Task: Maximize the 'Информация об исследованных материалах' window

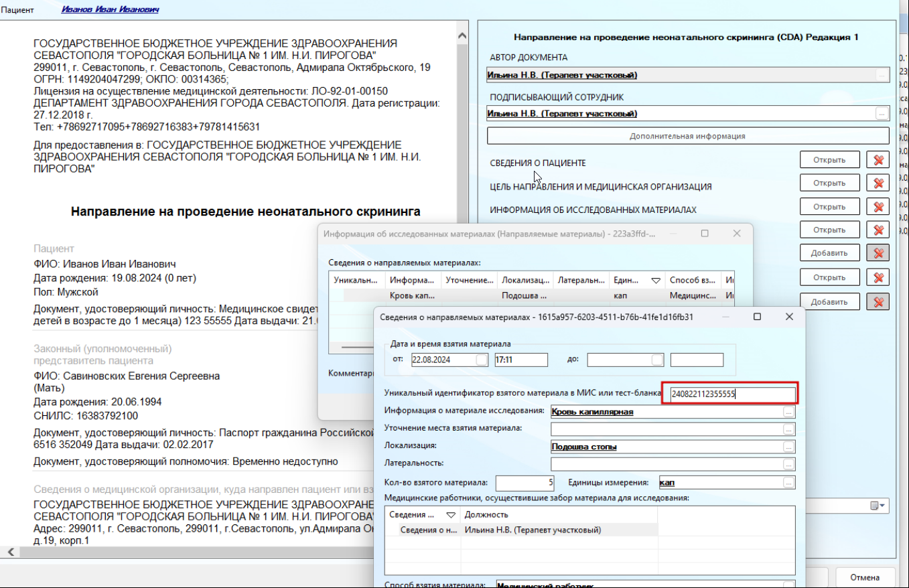Action: pos(705,234)
